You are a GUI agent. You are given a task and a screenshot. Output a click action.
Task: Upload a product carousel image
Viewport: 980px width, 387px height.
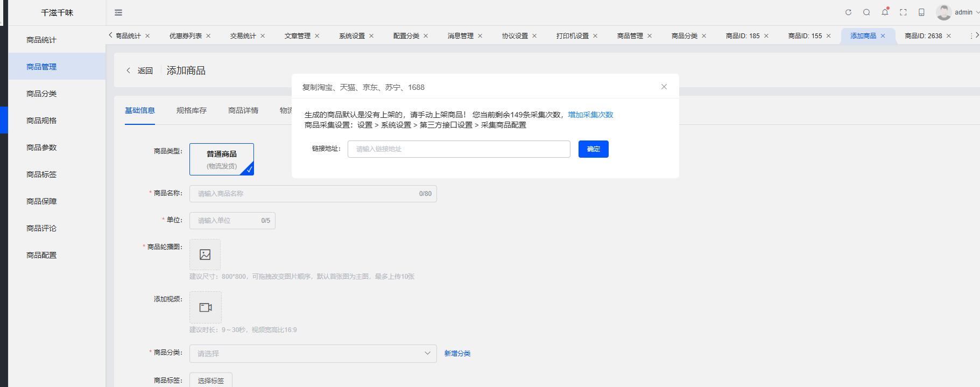(x=205, y=255)
